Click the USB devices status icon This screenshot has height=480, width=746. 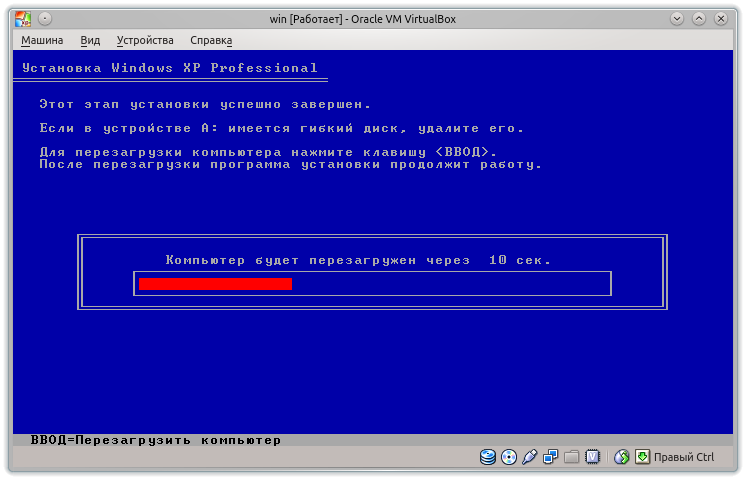point(530,457)
